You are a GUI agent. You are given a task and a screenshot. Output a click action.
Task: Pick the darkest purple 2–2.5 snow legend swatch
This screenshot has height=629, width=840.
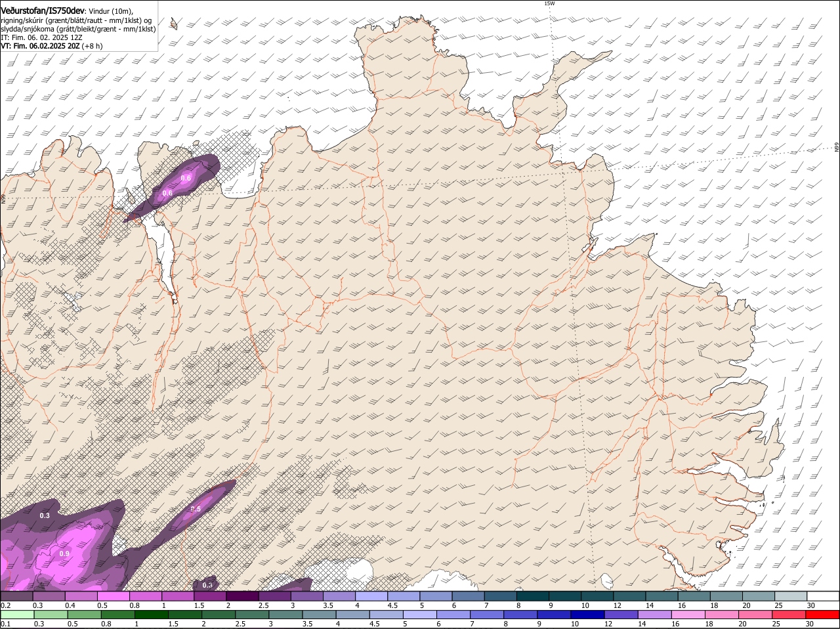(x=242, y=596)
